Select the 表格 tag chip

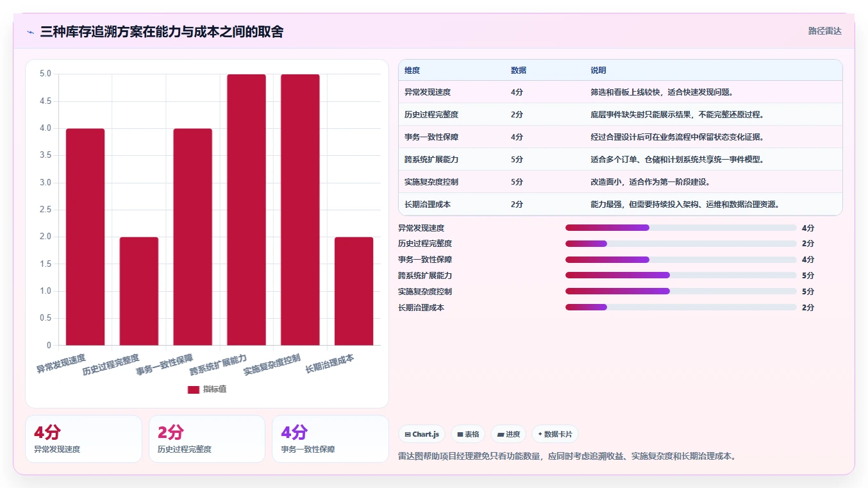point(468,434)
